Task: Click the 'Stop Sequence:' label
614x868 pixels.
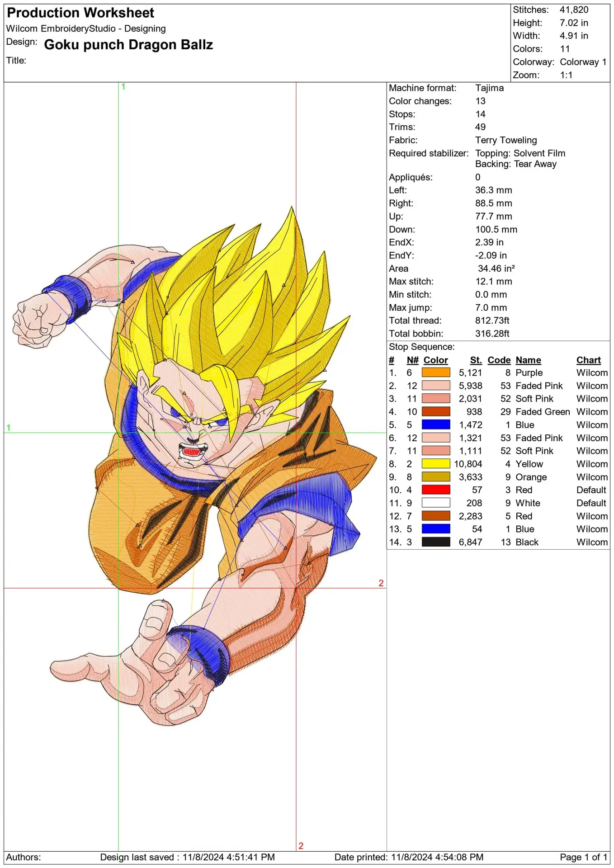Action: point(421,347)
